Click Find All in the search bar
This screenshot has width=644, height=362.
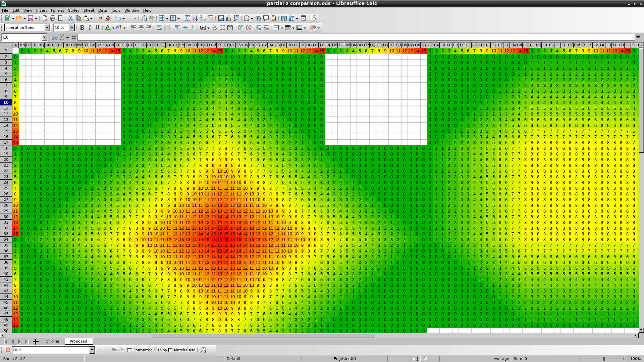pos(118,350)
